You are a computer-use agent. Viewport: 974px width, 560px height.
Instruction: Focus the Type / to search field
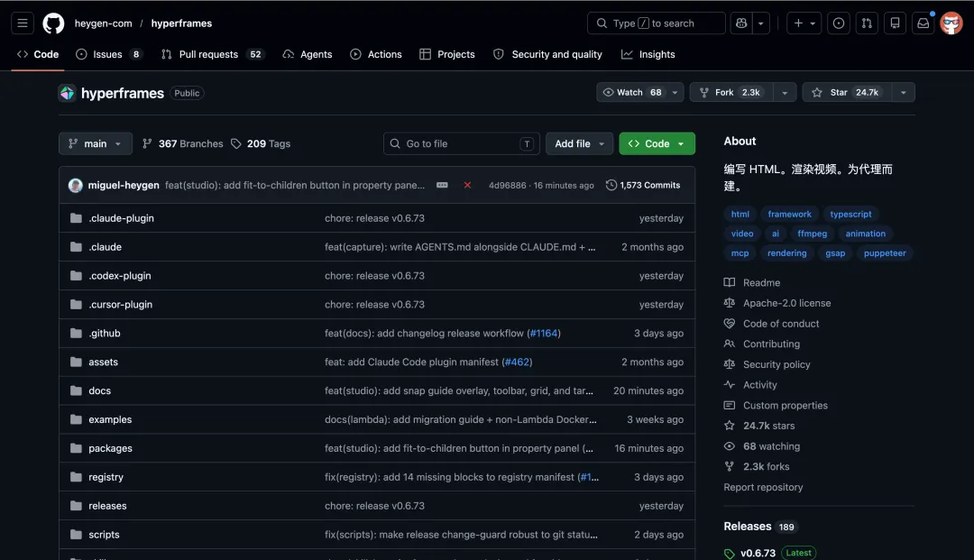pos(656,23)
